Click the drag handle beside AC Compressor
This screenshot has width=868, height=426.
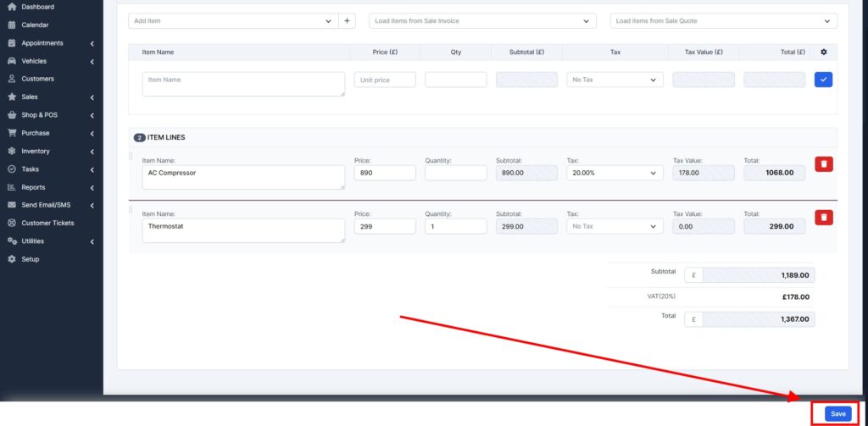pyautogui.click(x=131, y=157)
